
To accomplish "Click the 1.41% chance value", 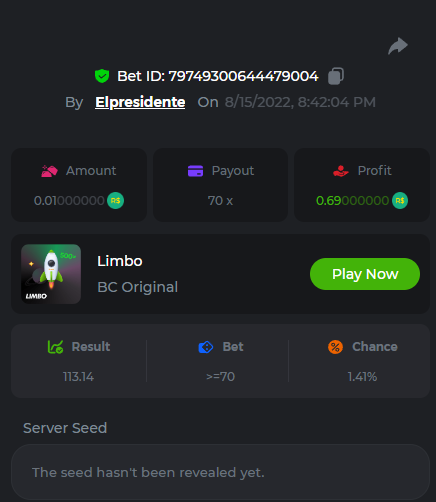I will pyautogui.click(x=362, y=377).
